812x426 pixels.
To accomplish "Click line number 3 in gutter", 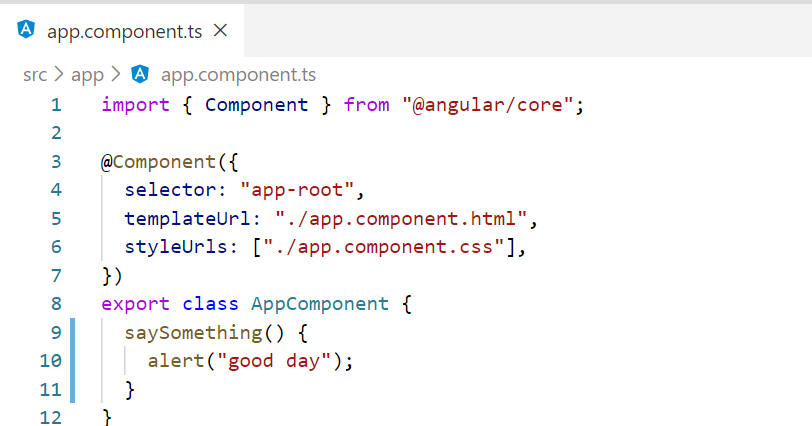I will pyautogui.click(x=56, y=162).
